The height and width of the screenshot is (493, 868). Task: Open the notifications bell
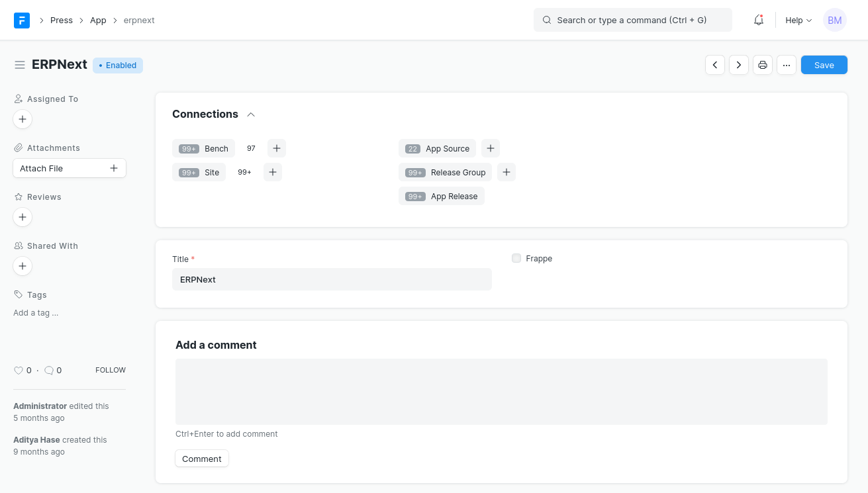click(759, 21)
